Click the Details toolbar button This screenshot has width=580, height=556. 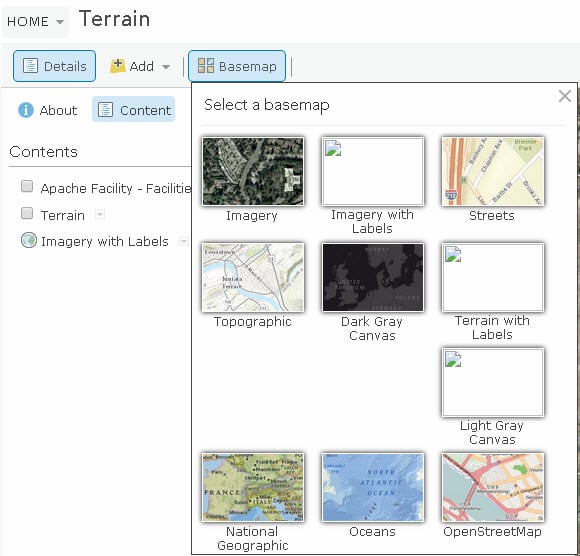[x=54, y=66]
